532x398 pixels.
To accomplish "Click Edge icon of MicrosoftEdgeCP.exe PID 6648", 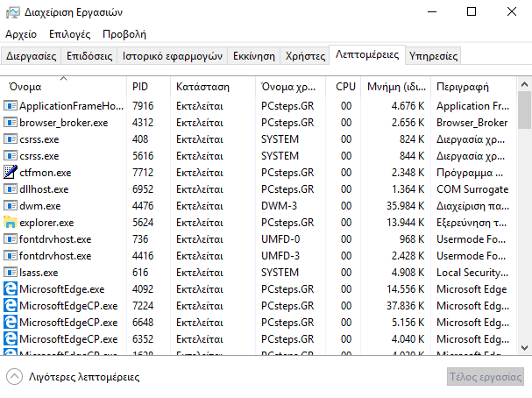I will 11,323.
